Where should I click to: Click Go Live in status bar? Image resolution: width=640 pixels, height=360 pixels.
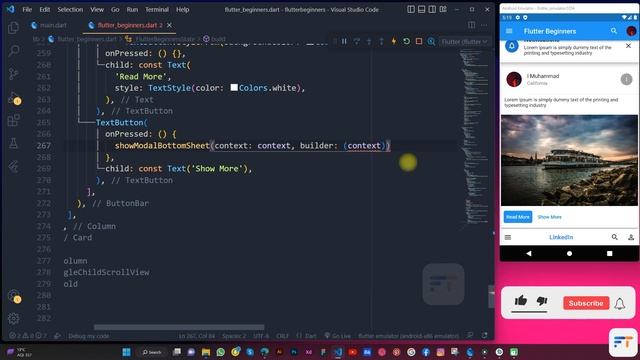[x=338, y=336]
